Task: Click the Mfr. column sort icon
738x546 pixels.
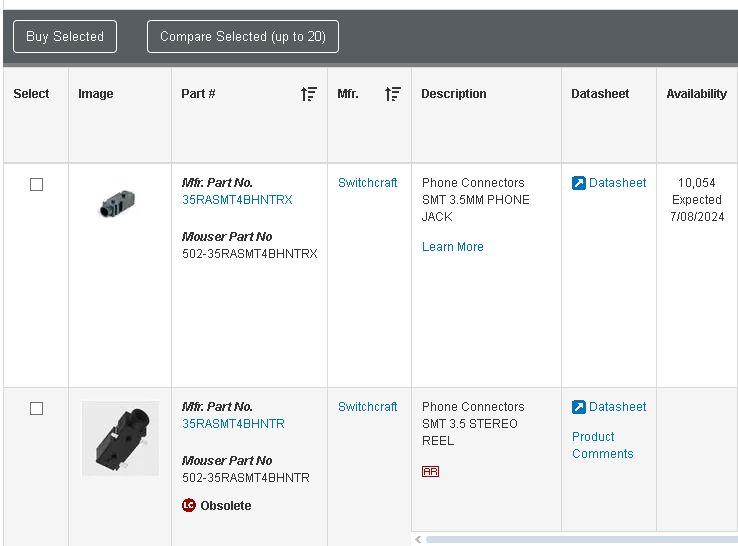Action: coord(393,94)
